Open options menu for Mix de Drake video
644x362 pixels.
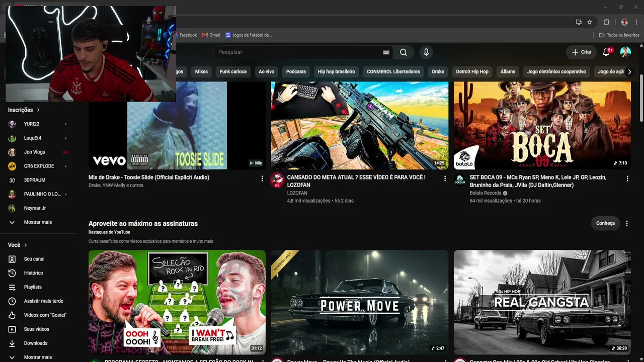coord(262,178)
